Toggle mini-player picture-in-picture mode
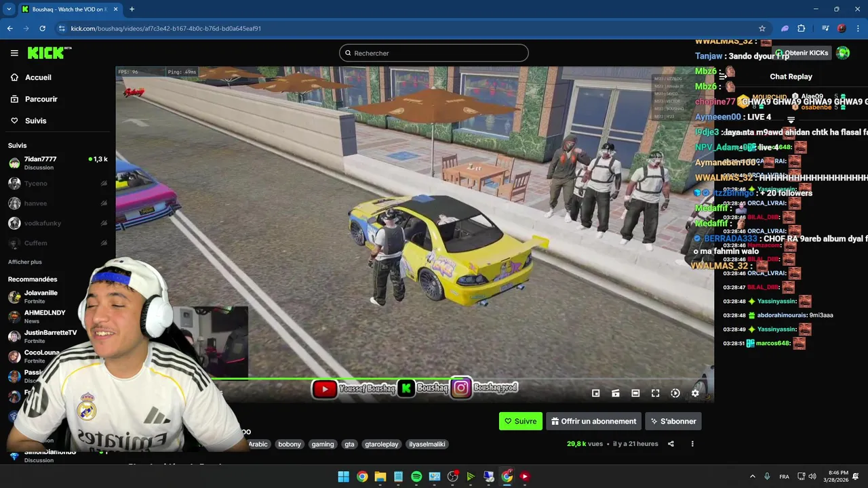868x488 pixels. [595, 393]
